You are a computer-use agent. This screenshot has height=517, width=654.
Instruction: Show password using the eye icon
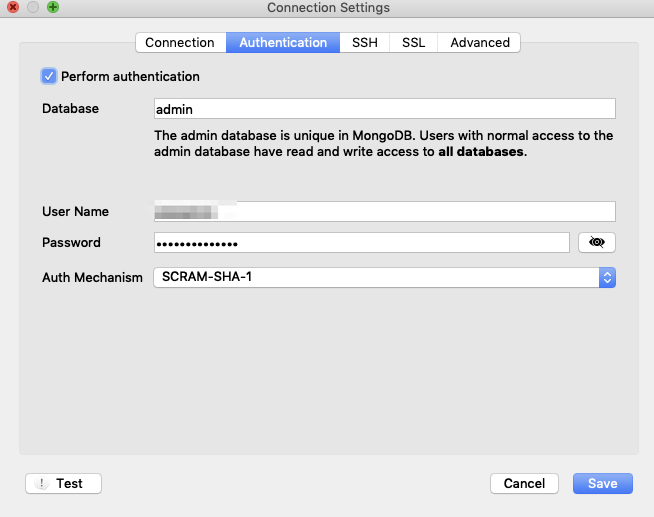596,242
